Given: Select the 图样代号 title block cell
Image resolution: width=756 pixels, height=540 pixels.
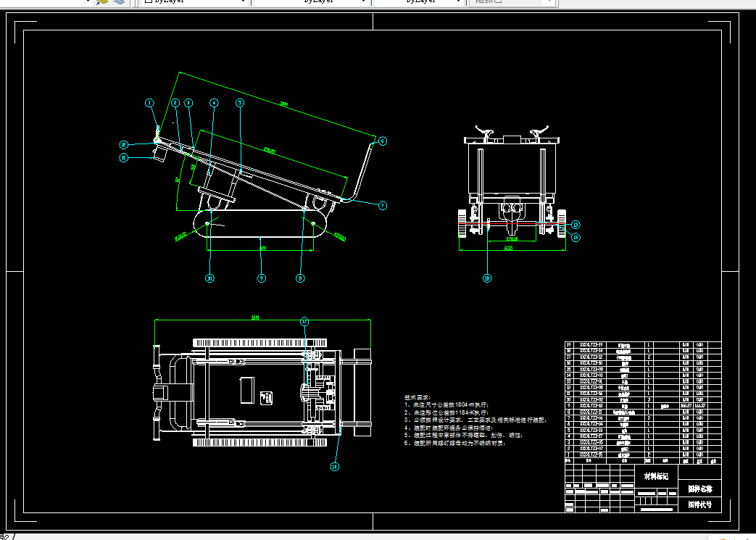Looking at the screenshot, I should tap(700, 504).
